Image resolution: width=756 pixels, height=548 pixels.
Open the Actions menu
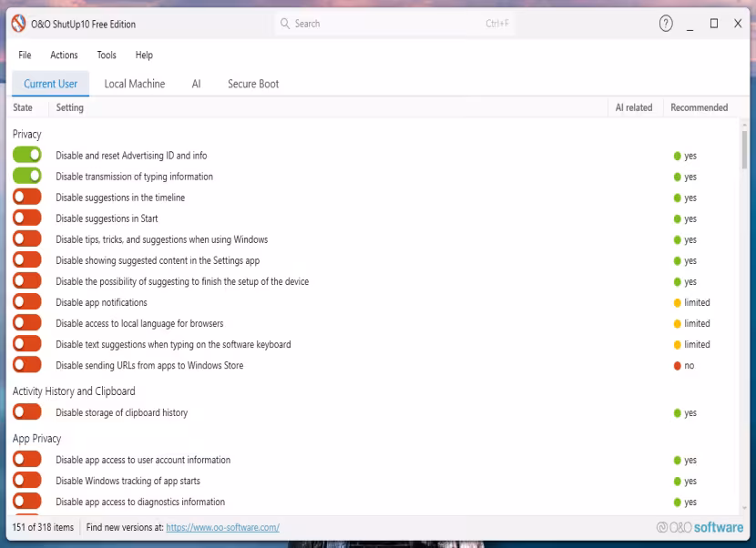tap(64, 55)
